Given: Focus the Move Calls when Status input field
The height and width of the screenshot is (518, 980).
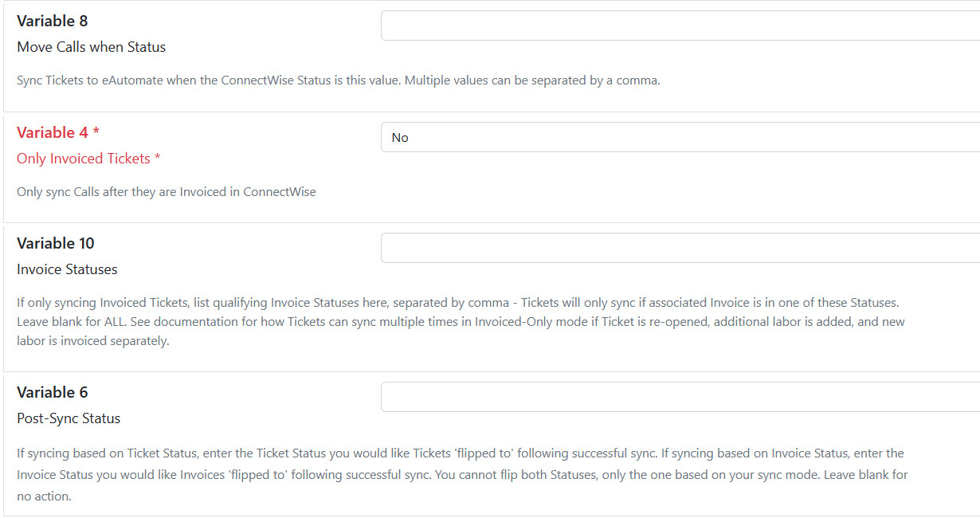Looking at the screenshot, I should tap(680, 26).
